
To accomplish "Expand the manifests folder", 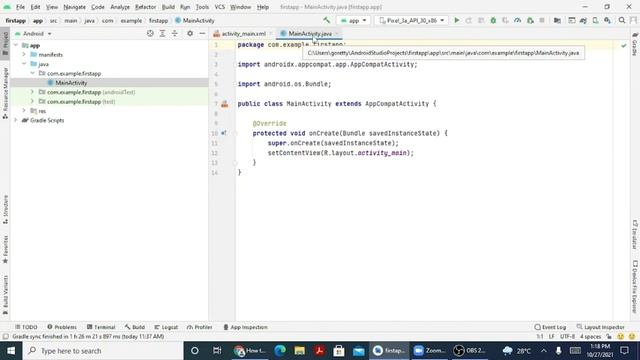I will tap(24, 54).
